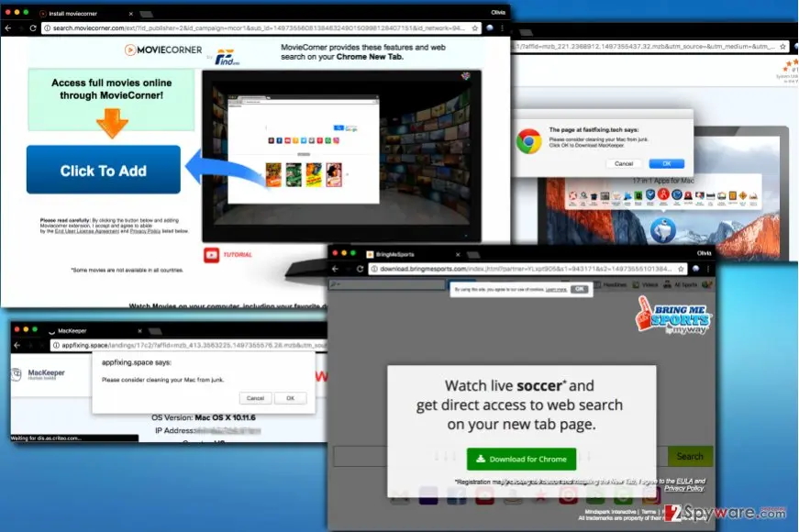Open Chrome menu dots in BringMeSports window
Viewport: 799px width, 532px height.
[708, 269]
